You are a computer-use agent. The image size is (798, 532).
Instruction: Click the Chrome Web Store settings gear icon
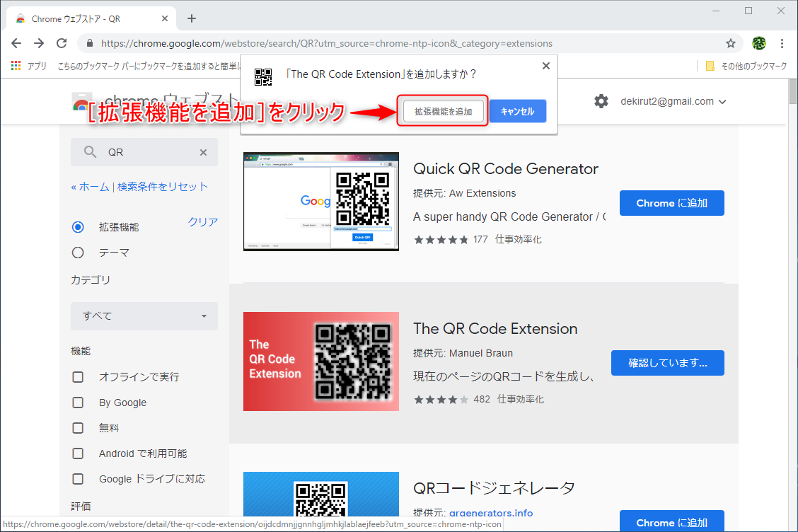pos(601,101)
